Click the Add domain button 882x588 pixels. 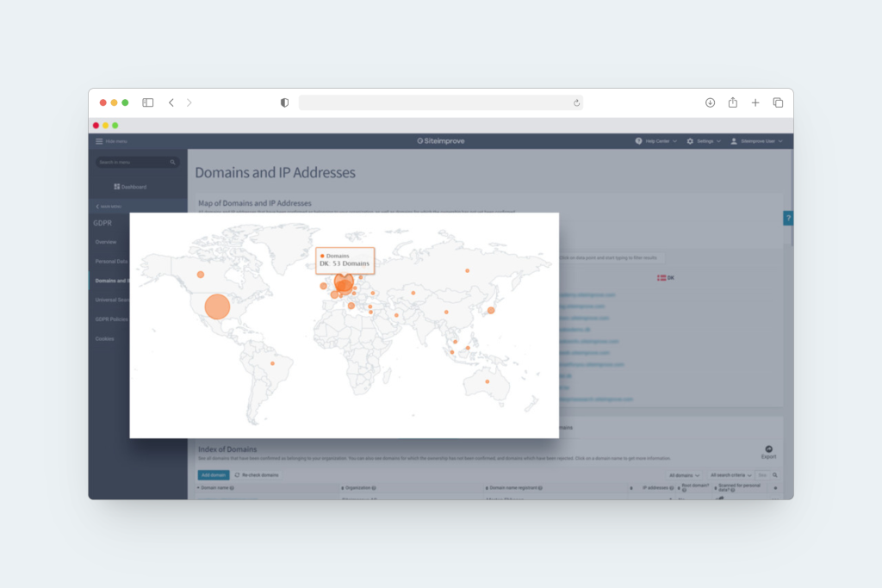213,474
